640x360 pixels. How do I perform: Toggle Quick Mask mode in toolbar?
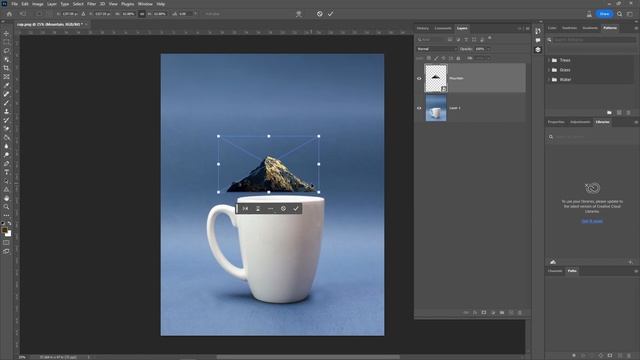pos(6,242)
